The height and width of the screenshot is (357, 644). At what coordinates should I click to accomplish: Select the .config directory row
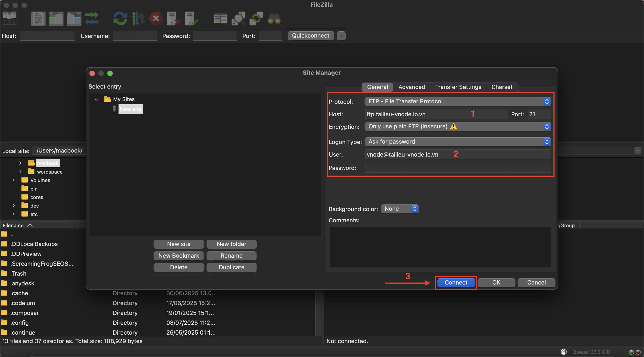pyautogui.click(x=157, y=323)
